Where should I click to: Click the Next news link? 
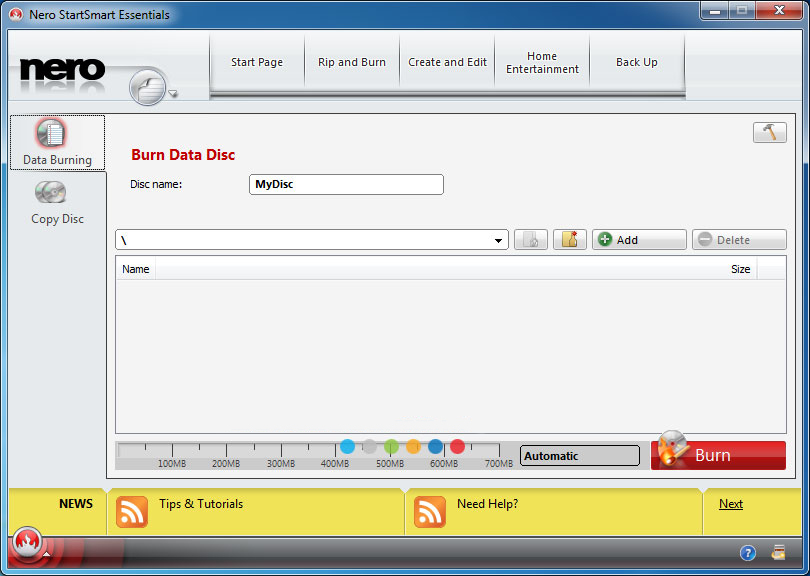pyautogui.click(x=731, y=504)
